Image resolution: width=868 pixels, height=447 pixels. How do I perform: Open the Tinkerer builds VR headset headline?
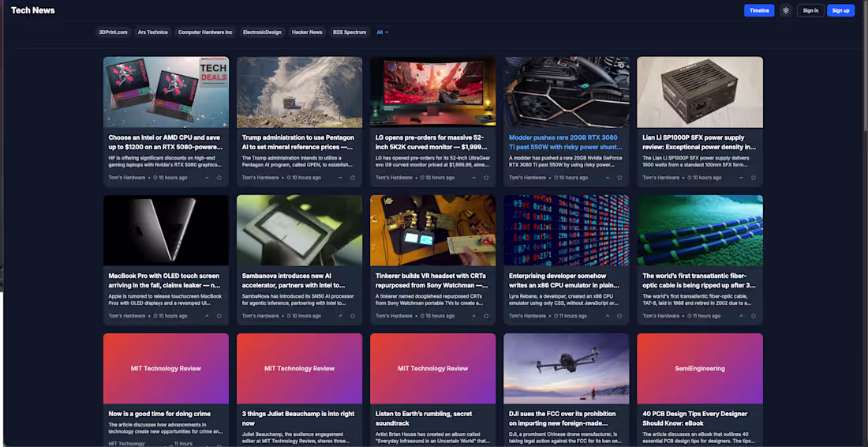432,280
